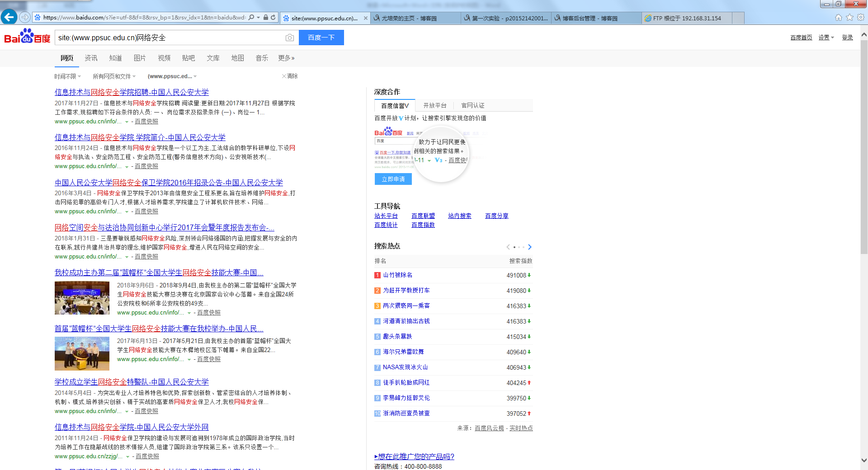Select the 资讯 search category
868x470 pixels.
[91, 58]
